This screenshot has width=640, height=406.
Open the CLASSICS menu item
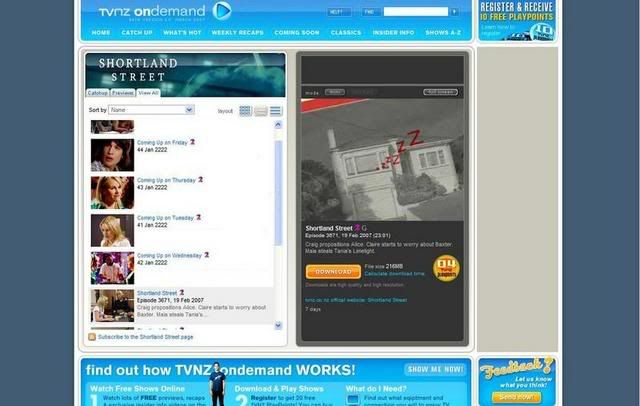click(x=346, y=33)
